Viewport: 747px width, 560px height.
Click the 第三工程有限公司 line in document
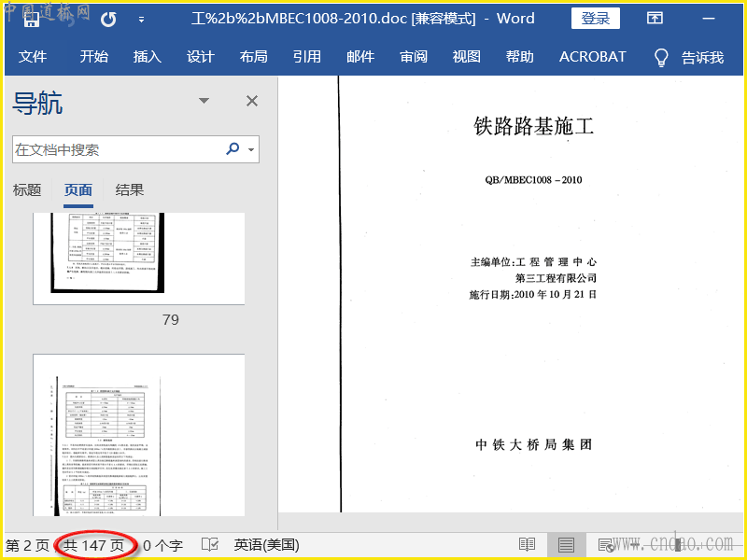point(556,278)
